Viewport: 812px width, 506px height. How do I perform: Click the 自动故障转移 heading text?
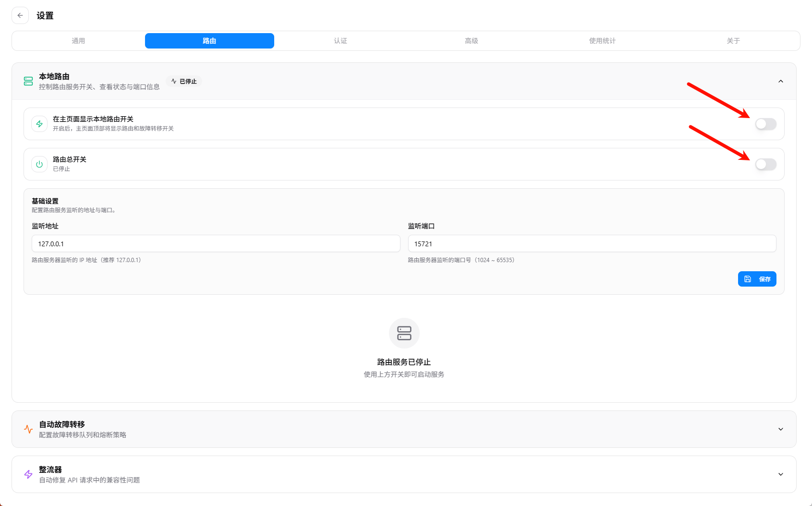62,424
